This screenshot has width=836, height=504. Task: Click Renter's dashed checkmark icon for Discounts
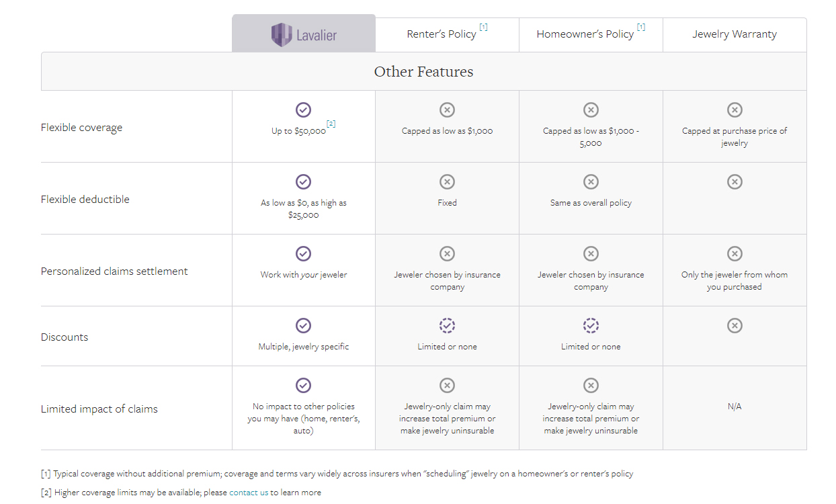(x=447, y=325)
